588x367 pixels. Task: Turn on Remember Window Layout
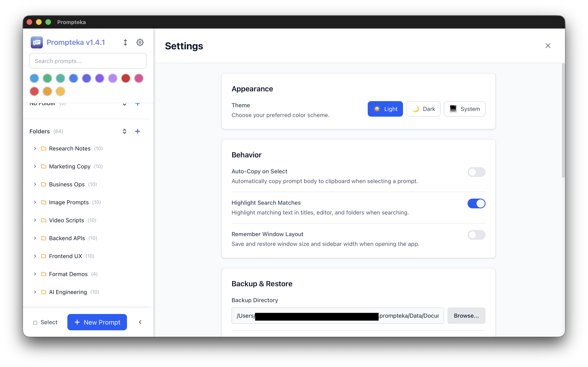[476, 235]
